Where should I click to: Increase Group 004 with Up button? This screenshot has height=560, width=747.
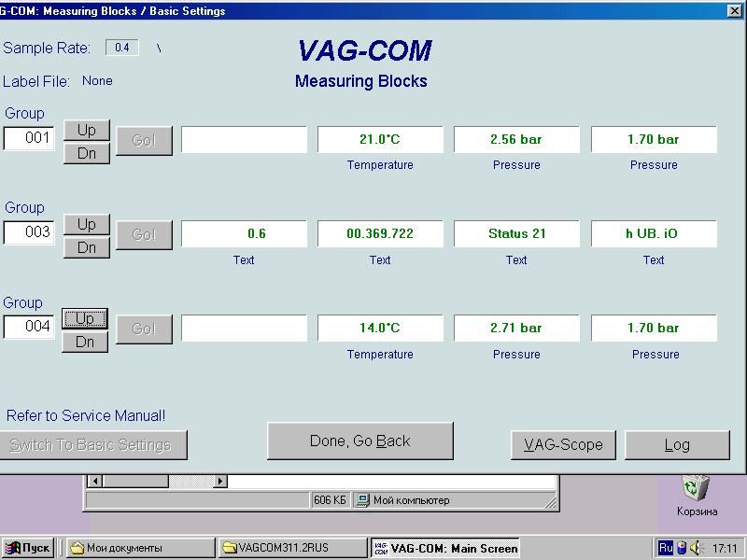(x=85, y=319)
